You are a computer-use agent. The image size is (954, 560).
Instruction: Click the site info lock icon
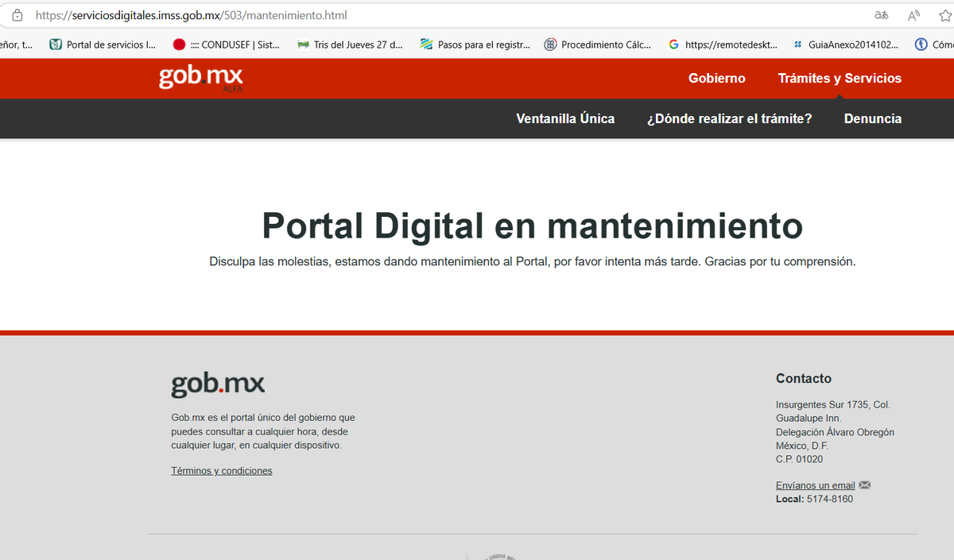coord(17,15)
